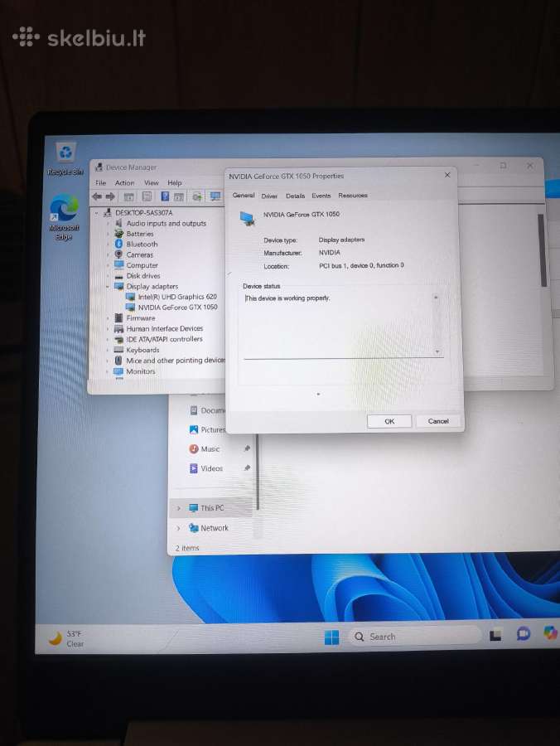Screen dimensions: 560x746
Task: Click the Firmware category icon
Action: click(x=118, y=317)
